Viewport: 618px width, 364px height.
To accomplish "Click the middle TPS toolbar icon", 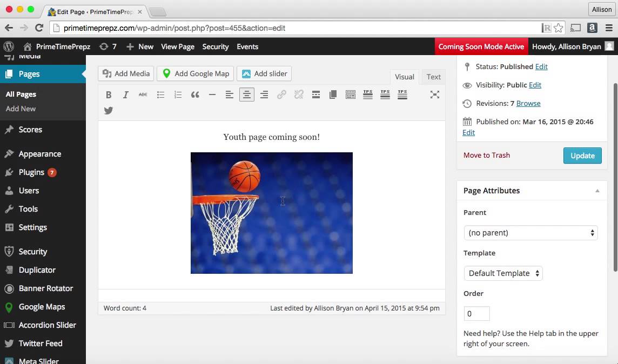I will point(385,95).
